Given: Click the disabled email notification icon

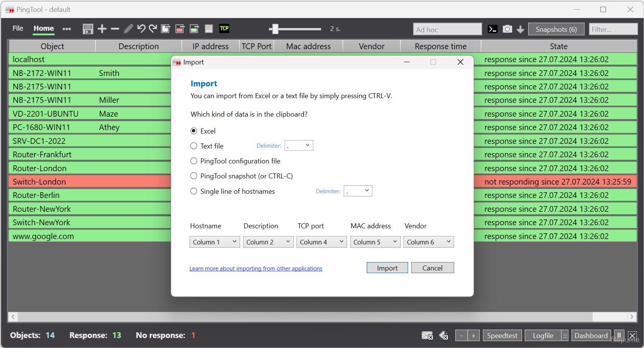Looking at the screenshot, I should click(x=427, y=335).
